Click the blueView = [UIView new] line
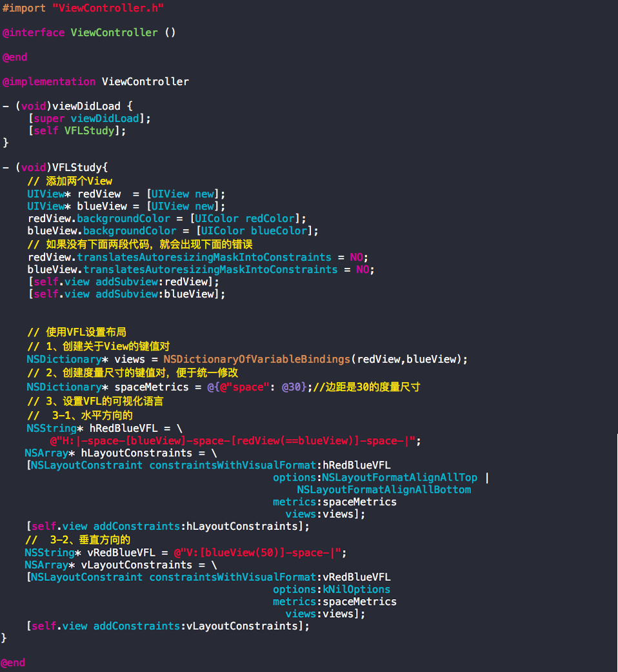618x672 pixels. pos(126,207)
